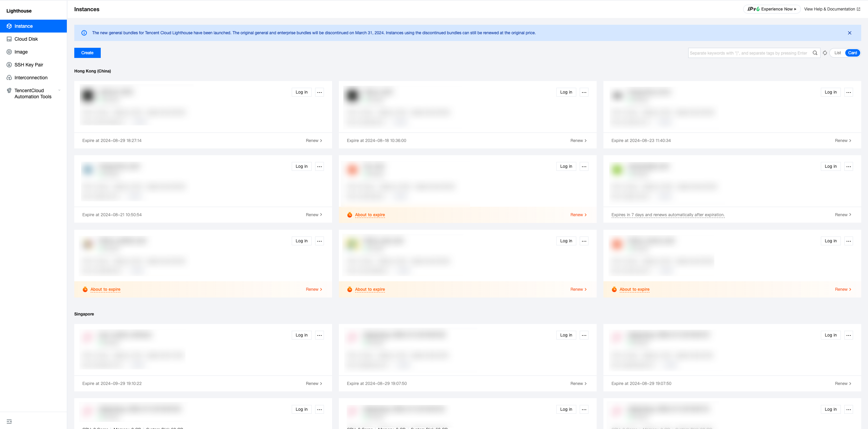Open more menu for instance expiring 2024-09-29 19:10:22
Viewport: 868px width, 429px height.
320,335
